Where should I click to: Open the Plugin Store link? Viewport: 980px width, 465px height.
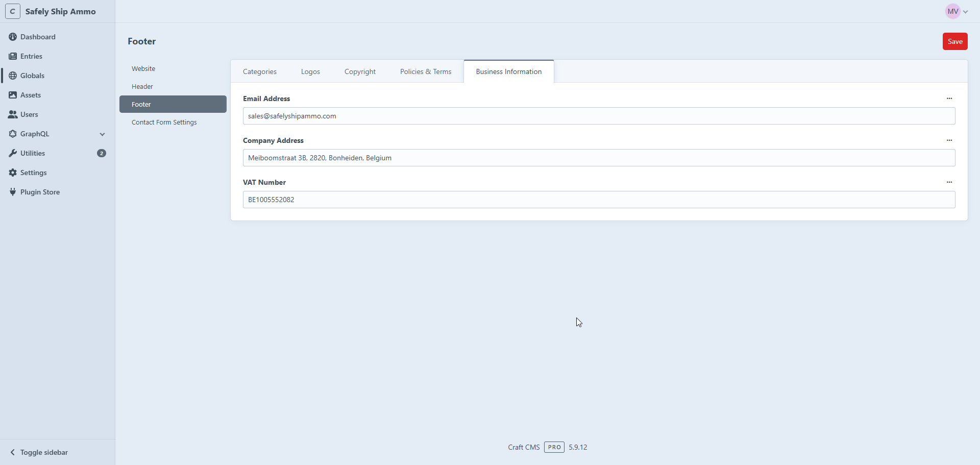(x=40, y=192)
